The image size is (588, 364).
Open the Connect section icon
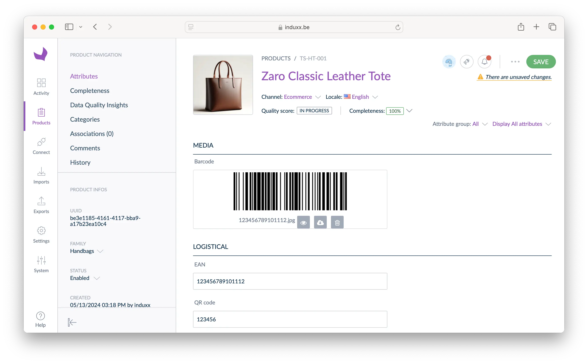click(41, 142)
